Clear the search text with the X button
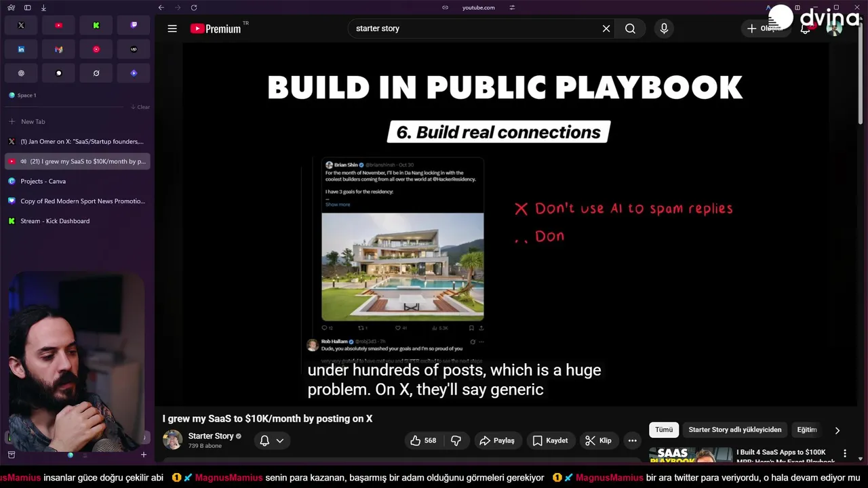 (x=606, y=28)
